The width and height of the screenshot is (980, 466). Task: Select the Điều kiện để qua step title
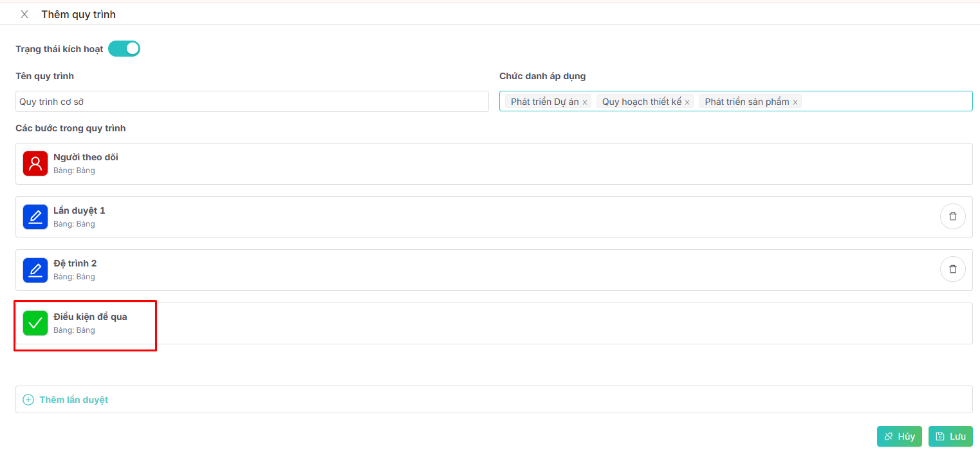click(90, 317)
